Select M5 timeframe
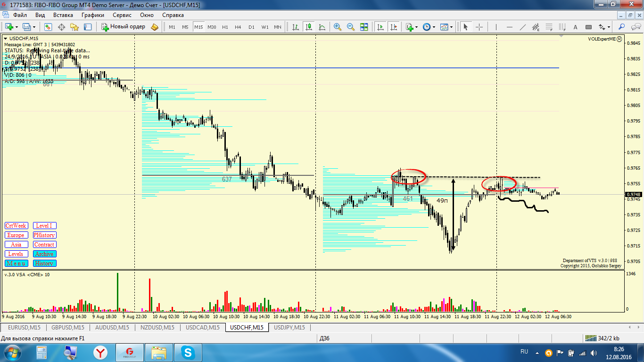644x362 pixels. pos(185,27)
